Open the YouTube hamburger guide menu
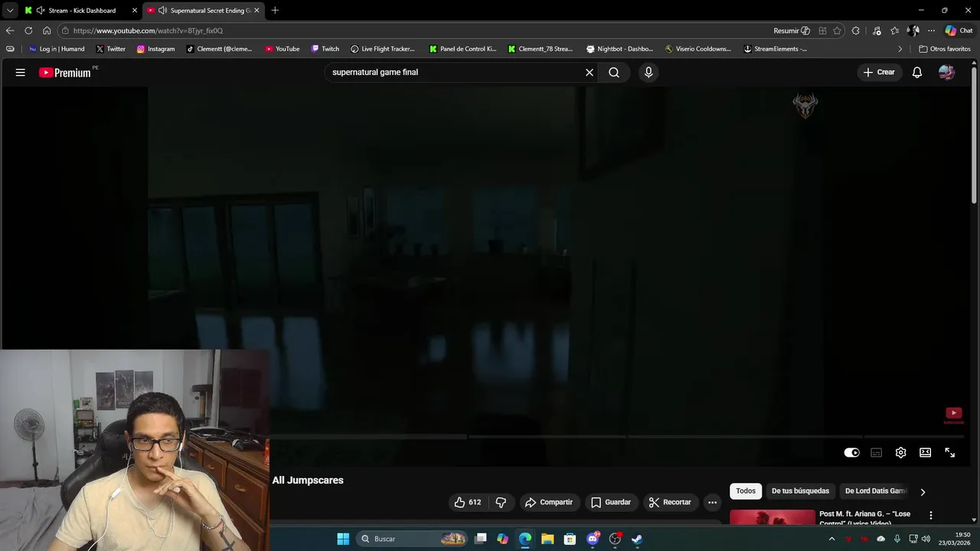Screen dimensions: 980x551 pyautogui.click(x=21, y=72)
